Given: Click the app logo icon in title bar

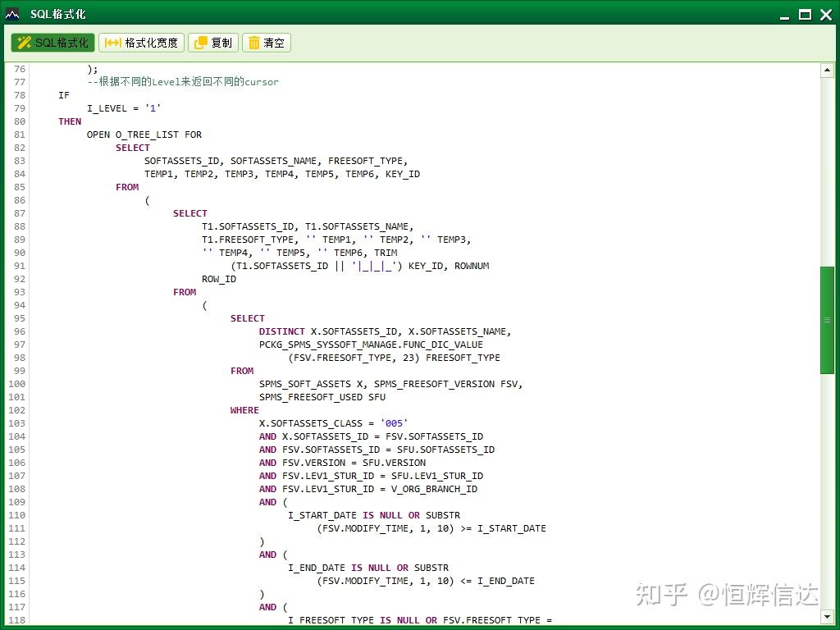Looking at the screenshot, I should [12, 14].
